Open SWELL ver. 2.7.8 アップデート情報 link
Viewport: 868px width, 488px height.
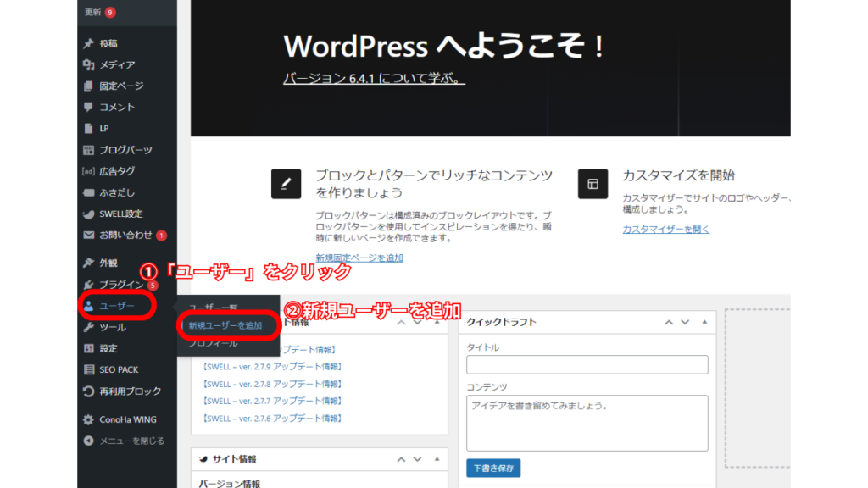(271, 384)
